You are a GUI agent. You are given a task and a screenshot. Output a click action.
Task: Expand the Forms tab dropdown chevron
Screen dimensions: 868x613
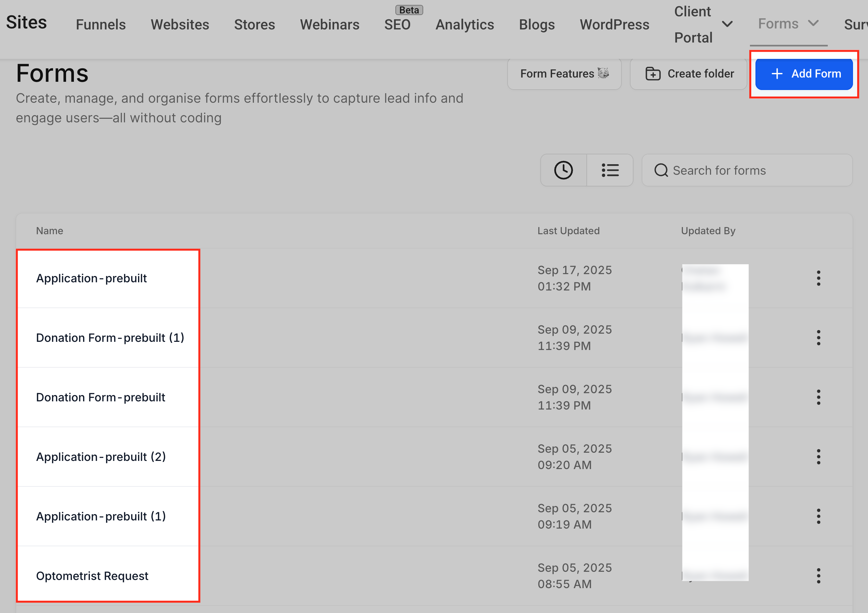click(813, 24)
